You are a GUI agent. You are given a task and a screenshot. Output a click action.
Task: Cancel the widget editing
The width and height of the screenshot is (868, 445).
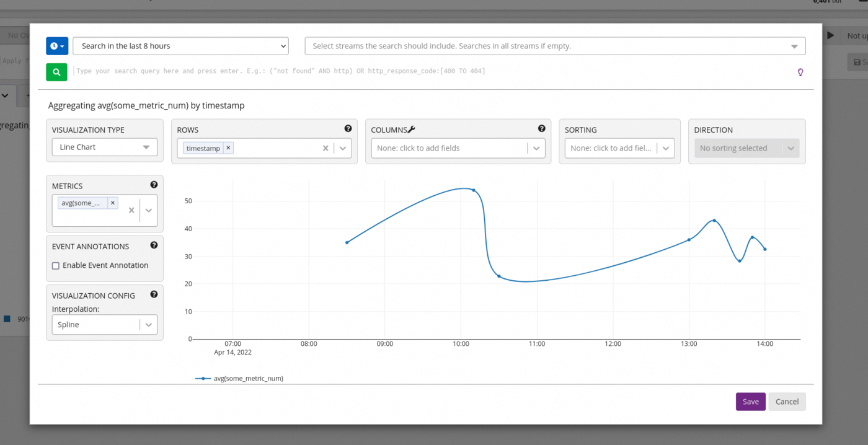tap(787, 402)
